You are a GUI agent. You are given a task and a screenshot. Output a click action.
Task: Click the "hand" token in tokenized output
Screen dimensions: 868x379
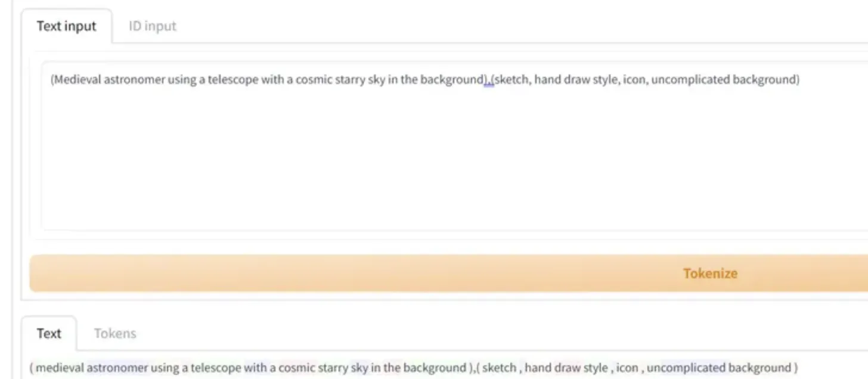pyautogui.click(x=537, y=368)
